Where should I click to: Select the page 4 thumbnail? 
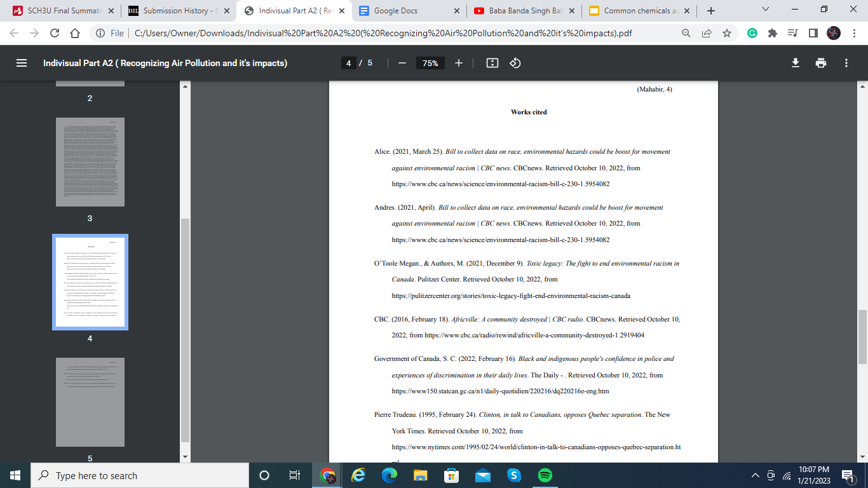coord(90,282)
